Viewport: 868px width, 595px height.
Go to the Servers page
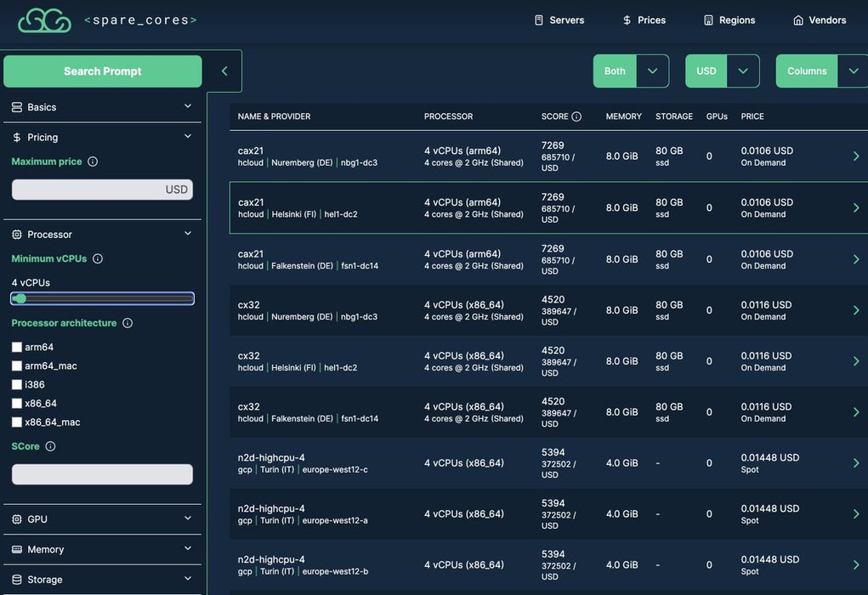pos(559,20)
